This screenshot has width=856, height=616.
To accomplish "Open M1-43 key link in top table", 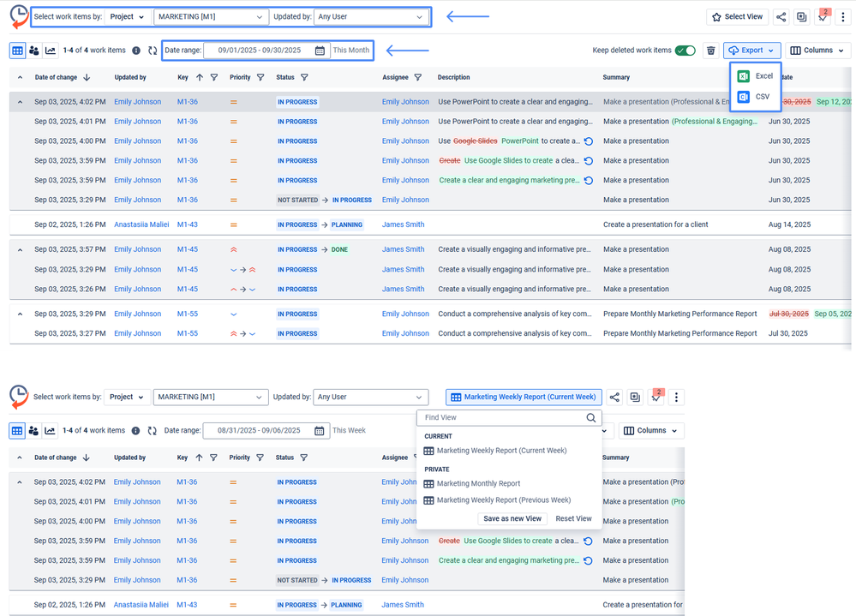I will (x=188, y=224).
